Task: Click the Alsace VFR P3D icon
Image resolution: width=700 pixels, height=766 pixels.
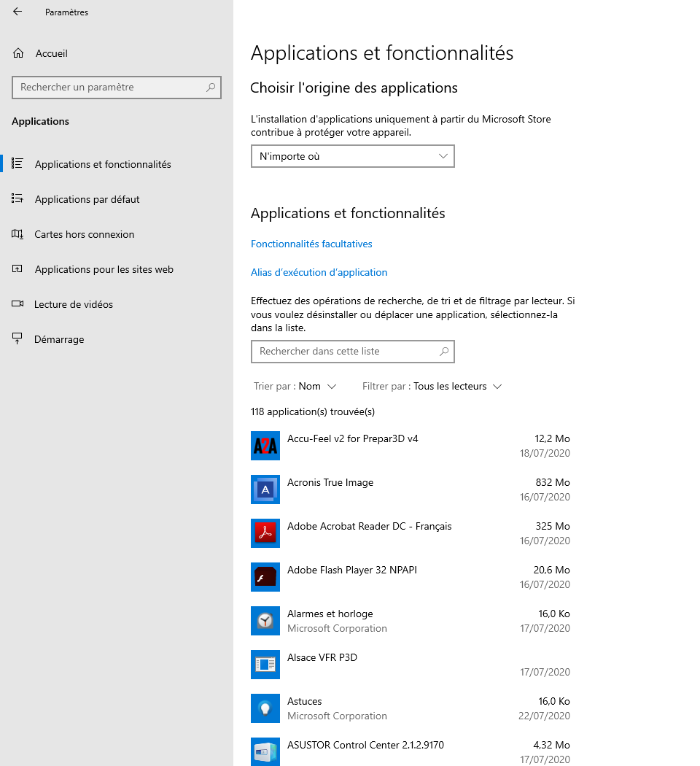Action: pyautogui.click(x=265, y=665)
